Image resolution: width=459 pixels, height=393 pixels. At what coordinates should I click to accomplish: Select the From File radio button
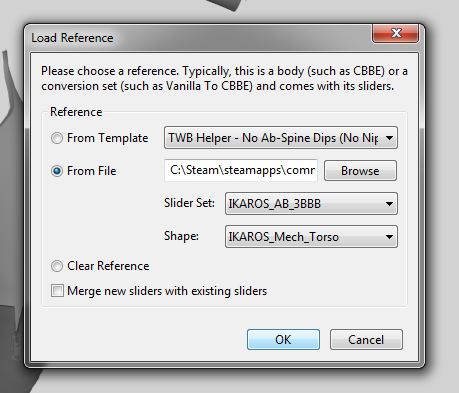tap(57, 171)
